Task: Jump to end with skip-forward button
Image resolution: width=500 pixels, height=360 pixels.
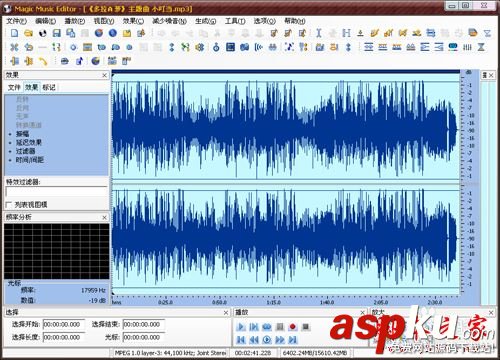Action: (293, 340)
